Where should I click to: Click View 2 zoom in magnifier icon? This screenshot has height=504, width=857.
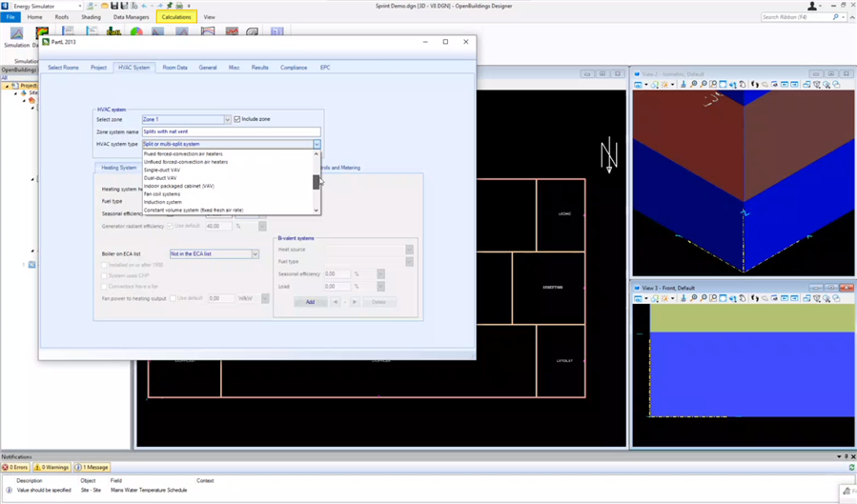[694, 84]
